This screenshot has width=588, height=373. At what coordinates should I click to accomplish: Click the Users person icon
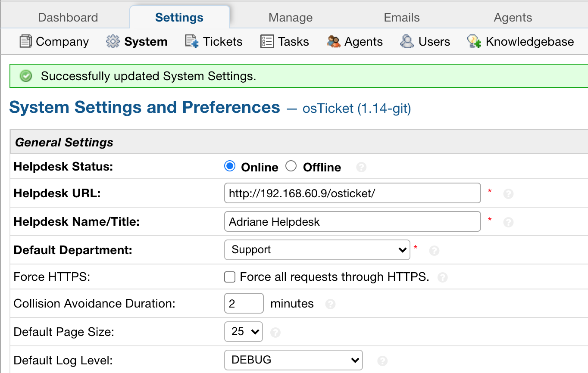(x=407, y=41)
